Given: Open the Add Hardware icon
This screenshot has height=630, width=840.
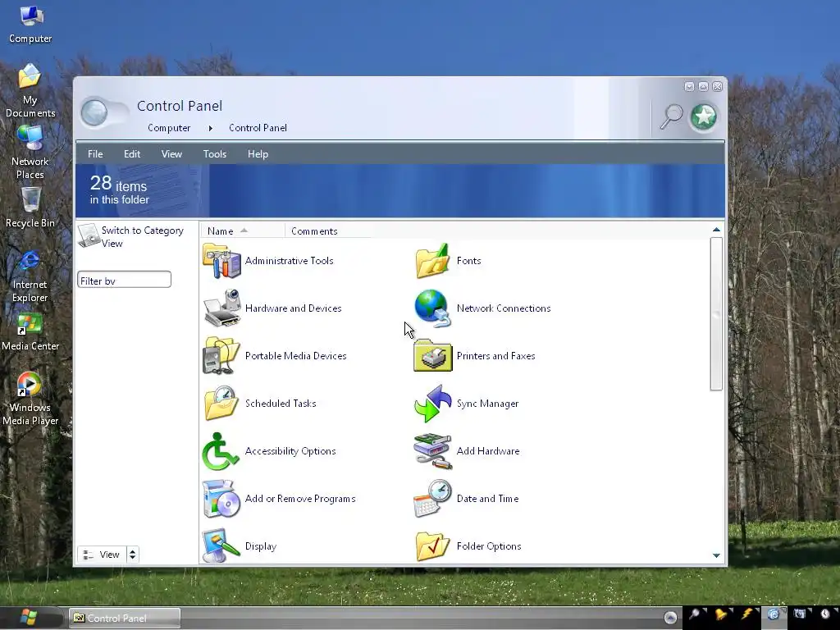Looking at the screenshot, I should pos(433,451).
